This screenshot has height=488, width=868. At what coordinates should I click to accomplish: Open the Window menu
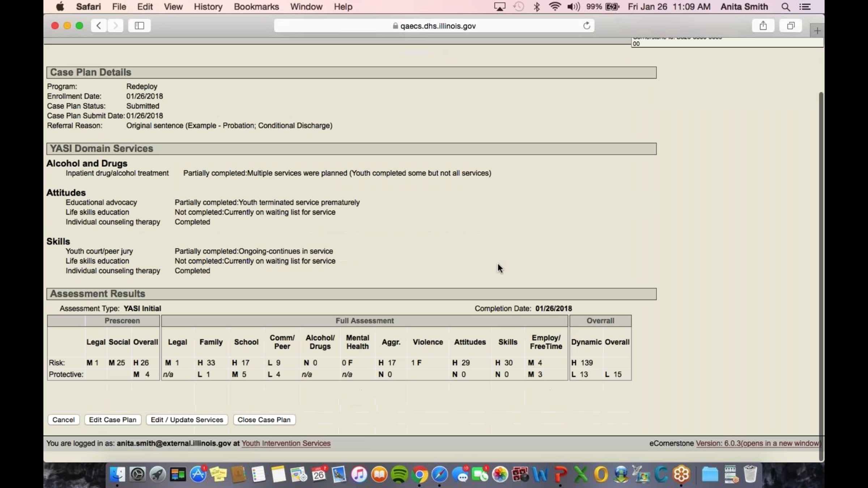(x=306, y=7)
